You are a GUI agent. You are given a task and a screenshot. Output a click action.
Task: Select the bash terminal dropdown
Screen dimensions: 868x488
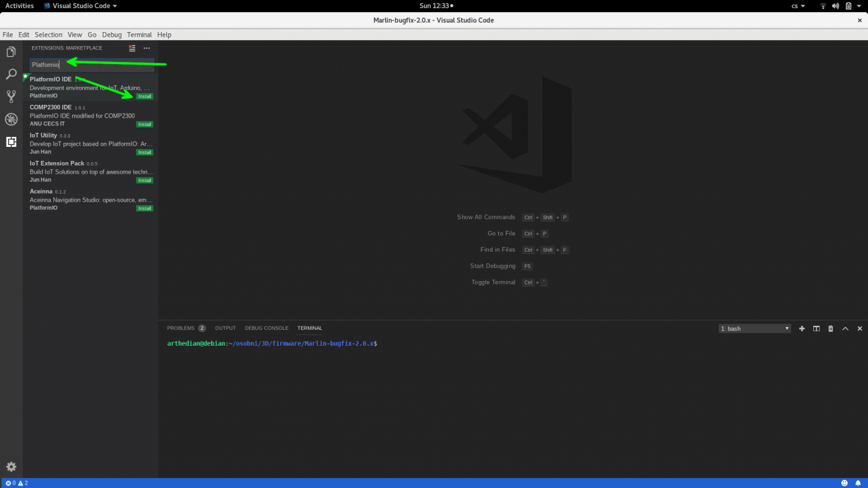pyautogui.click(x=754, y=328)
